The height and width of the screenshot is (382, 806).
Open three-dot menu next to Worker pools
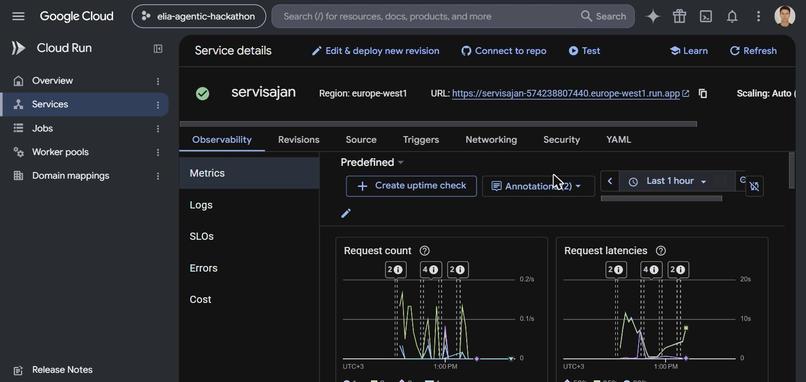pos(158,152)
